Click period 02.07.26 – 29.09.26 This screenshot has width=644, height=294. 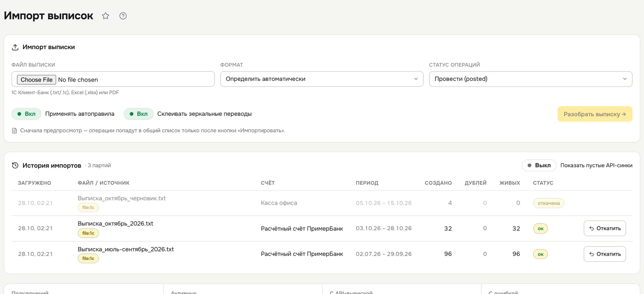click(x=384, y=254)
